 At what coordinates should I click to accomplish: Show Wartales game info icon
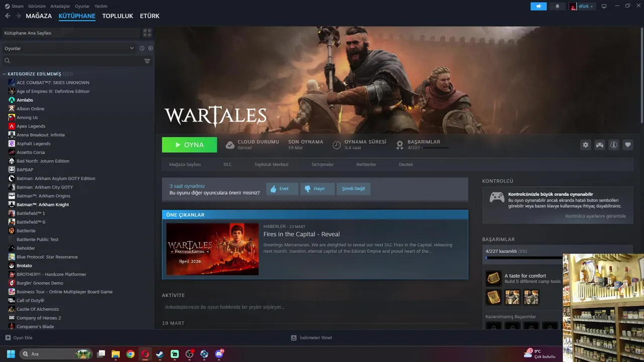pyautogui.click(x=614, y=145)
